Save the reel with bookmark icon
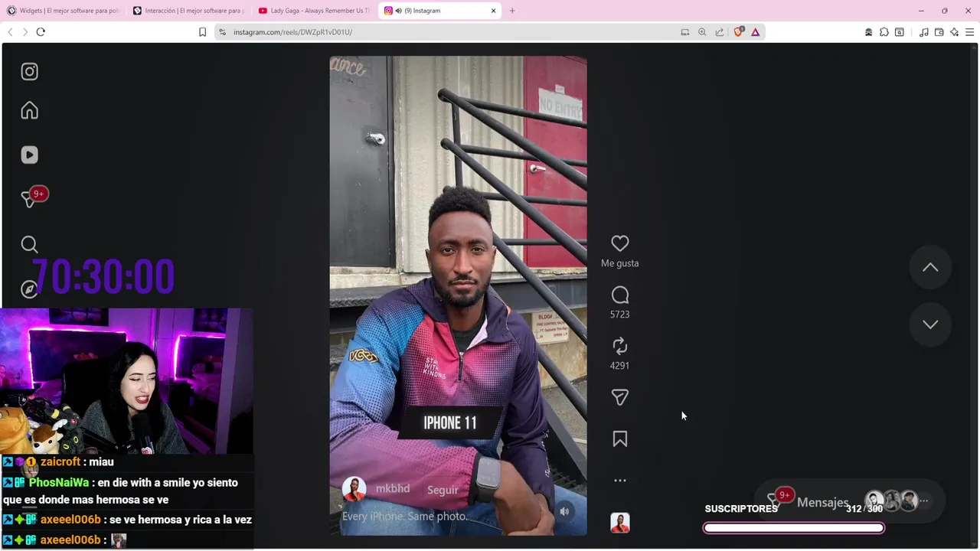 620,439
